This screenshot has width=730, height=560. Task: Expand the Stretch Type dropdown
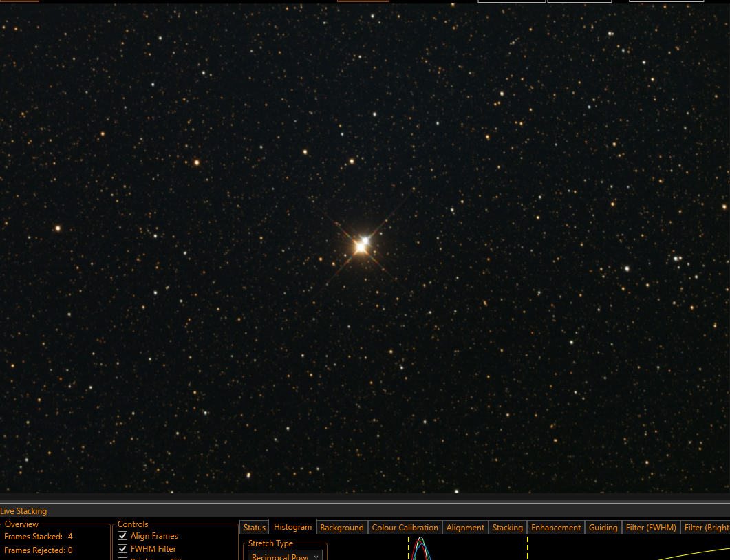[285, 556]
